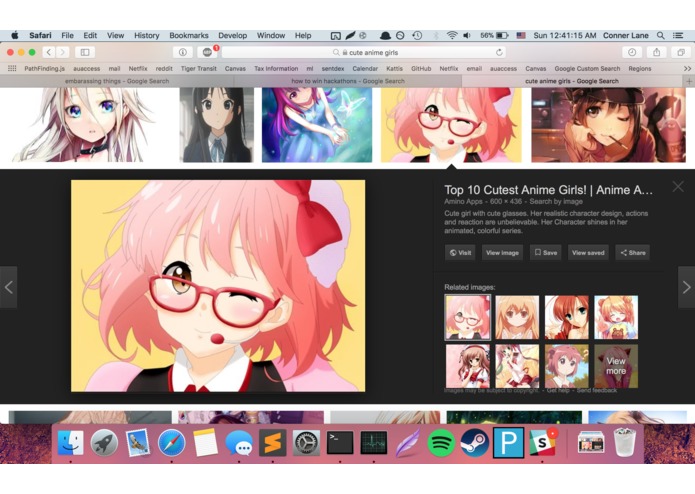Viewport: 695px width, 494px height.
Task: Open the Apple menu
Action: [x=15, y=35]
